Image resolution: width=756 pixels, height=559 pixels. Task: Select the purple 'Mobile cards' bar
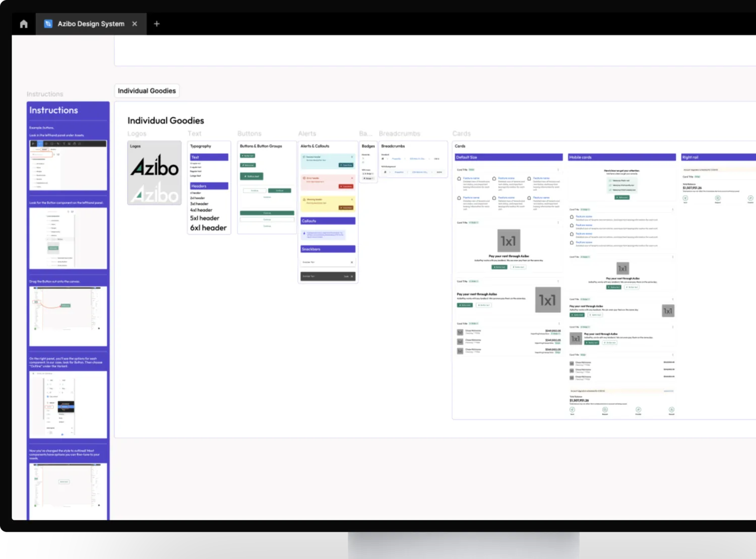[x=622, y=157]
